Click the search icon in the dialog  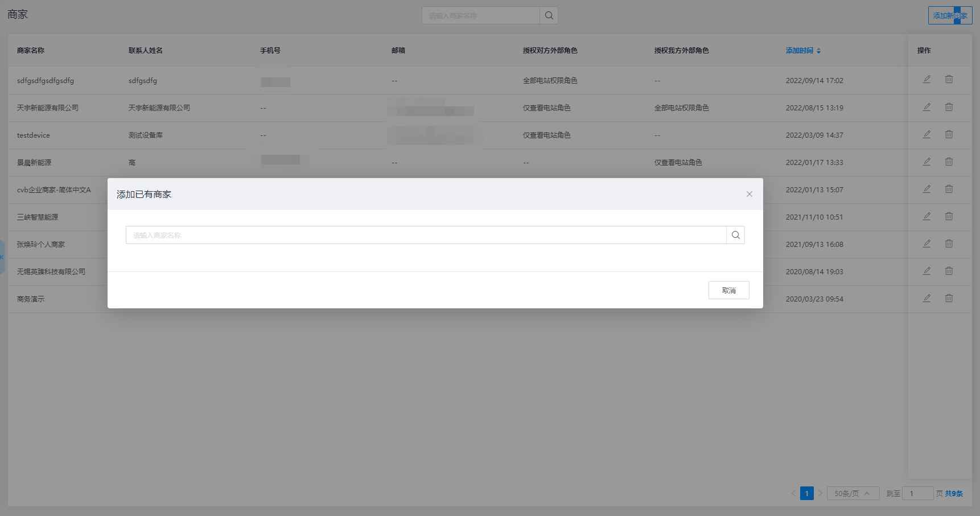pos(735,235)
